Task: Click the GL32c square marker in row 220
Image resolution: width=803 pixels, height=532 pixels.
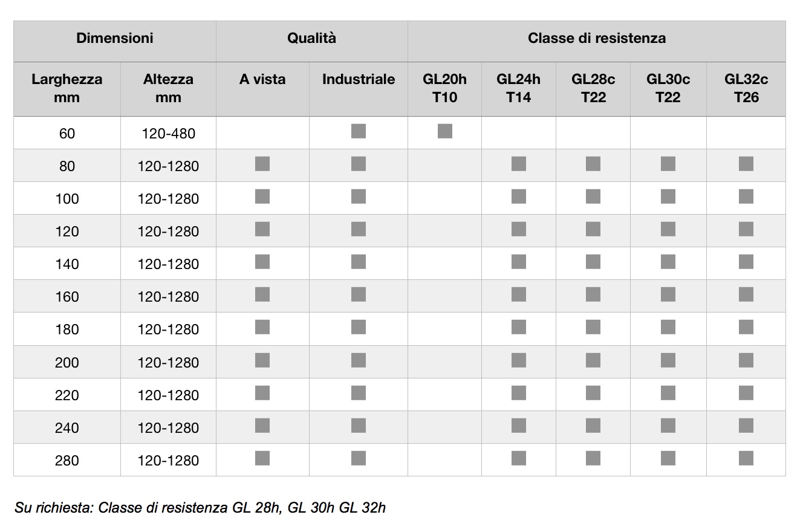Action: tap(746, 393)
